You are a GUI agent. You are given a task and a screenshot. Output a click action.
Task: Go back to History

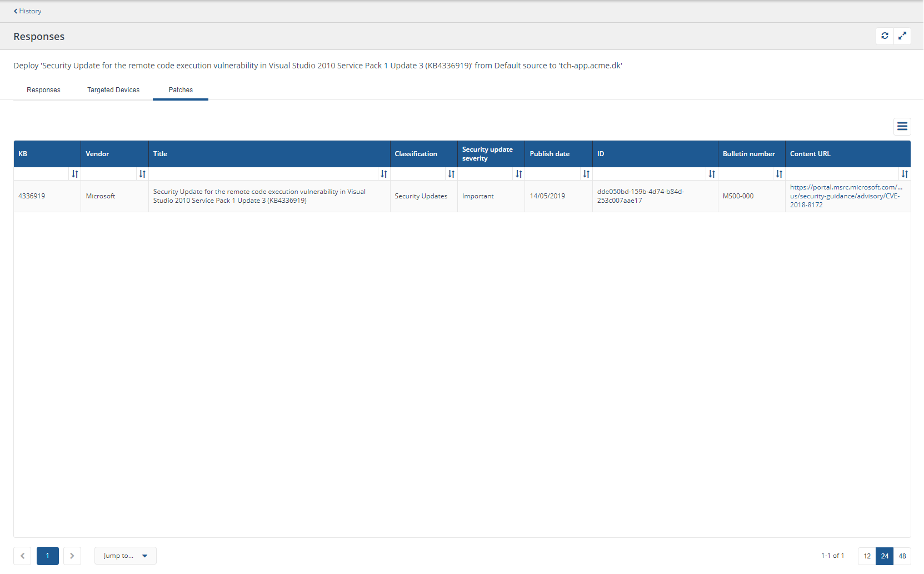[27, 11]
